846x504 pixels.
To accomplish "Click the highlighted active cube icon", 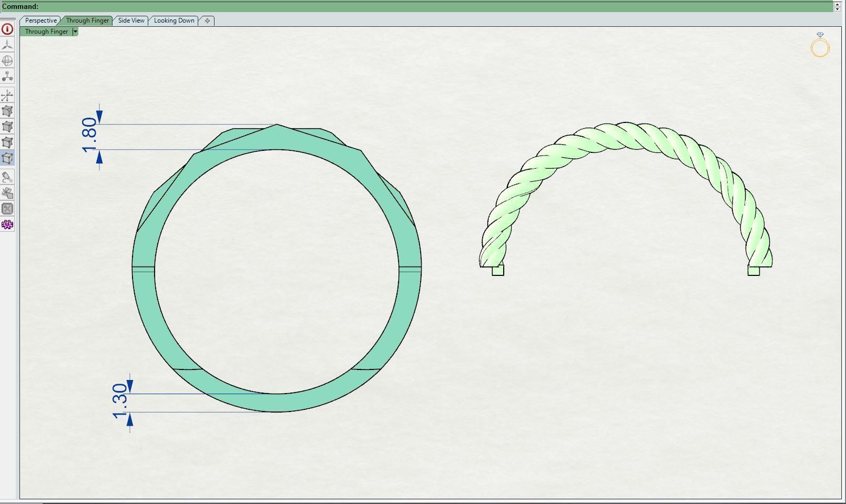I will 7,158.
